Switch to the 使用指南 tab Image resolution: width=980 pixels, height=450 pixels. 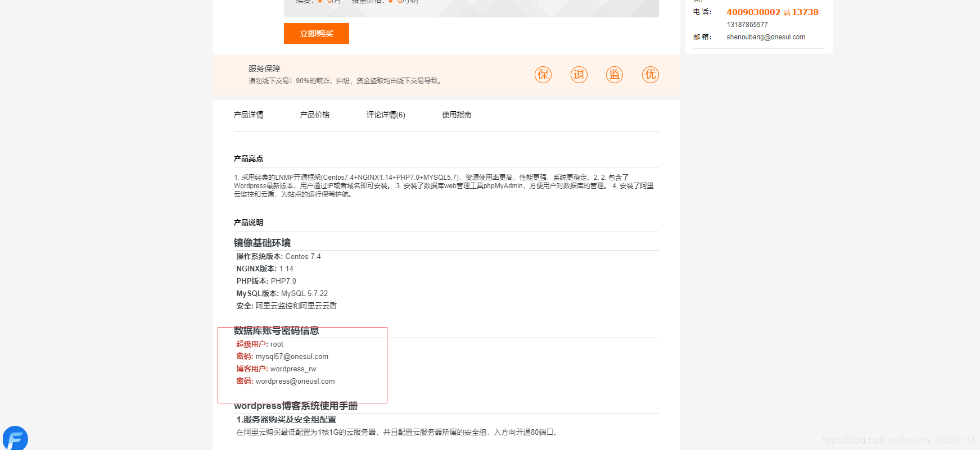click(x=457, y=115)
